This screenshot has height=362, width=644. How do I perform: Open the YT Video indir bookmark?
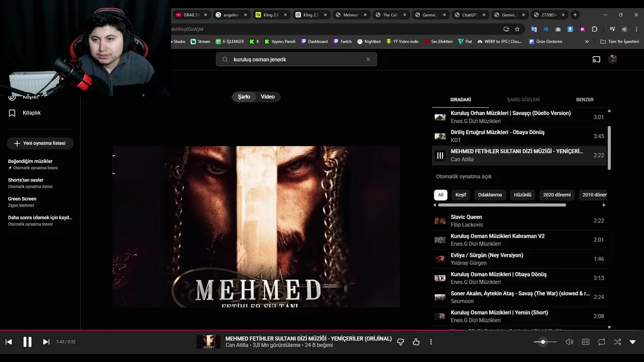[x=402, y=42]
